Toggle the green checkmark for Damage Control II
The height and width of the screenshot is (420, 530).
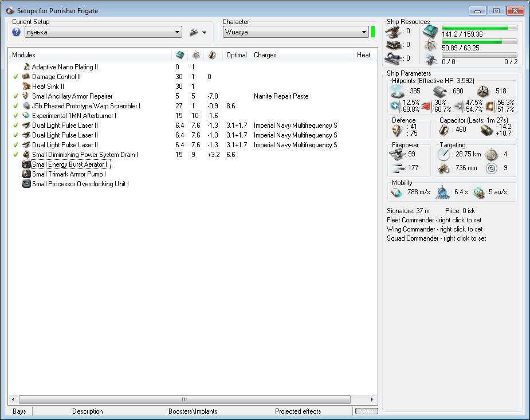click(x=15, y=77)
